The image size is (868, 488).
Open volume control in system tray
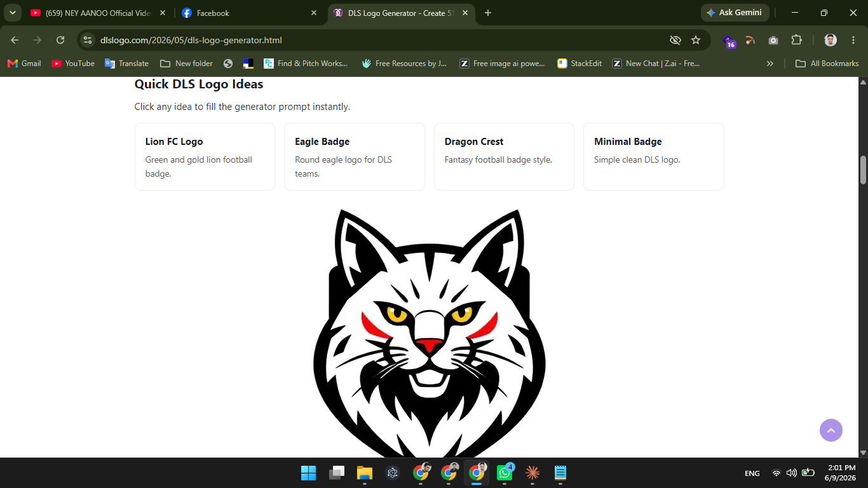pos(792,473)
